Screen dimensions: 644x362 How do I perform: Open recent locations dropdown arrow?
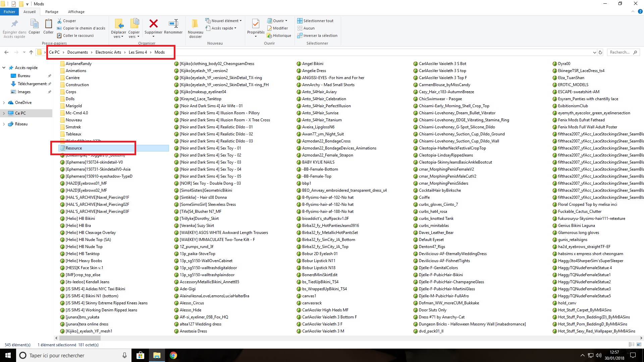click(x=24, y=52)
